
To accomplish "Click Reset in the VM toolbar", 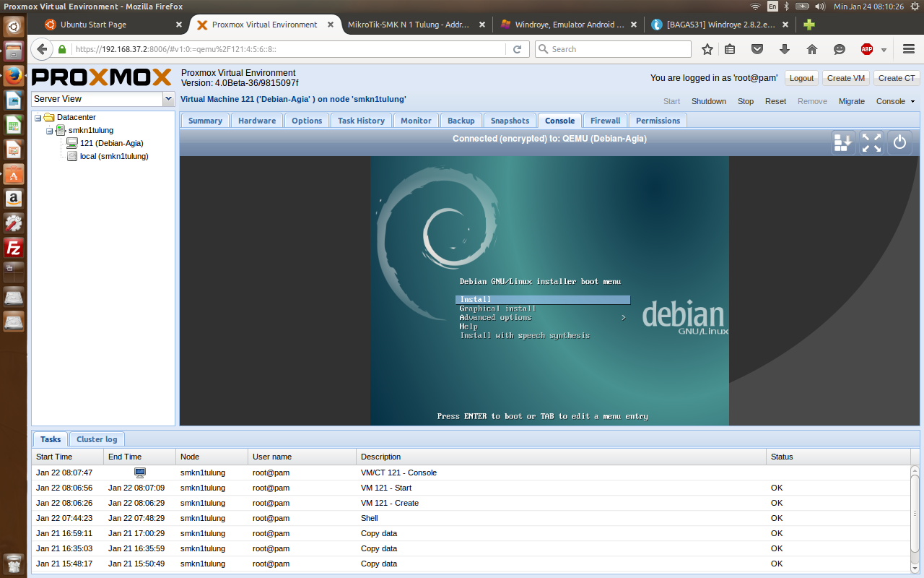I will tap(776, 101).
